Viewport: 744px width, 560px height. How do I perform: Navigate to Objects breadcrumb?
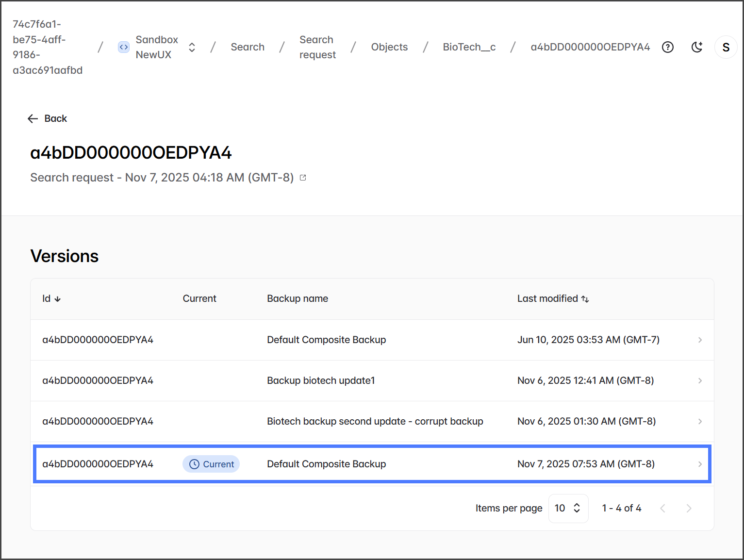coord(389,47)
